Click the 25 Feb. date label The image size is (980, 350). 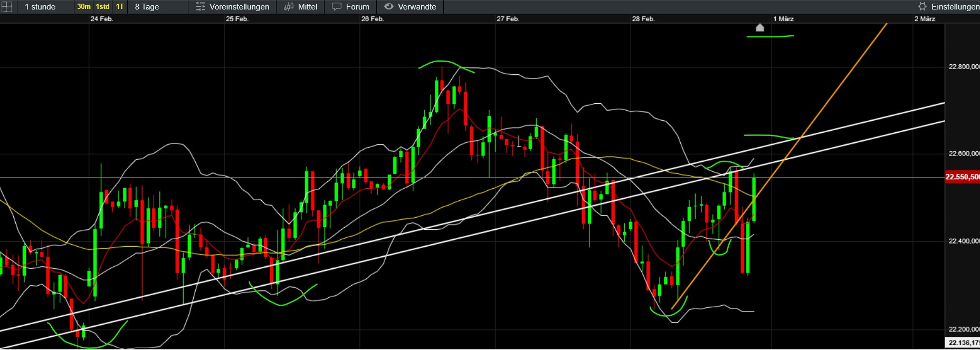[237, 19]
